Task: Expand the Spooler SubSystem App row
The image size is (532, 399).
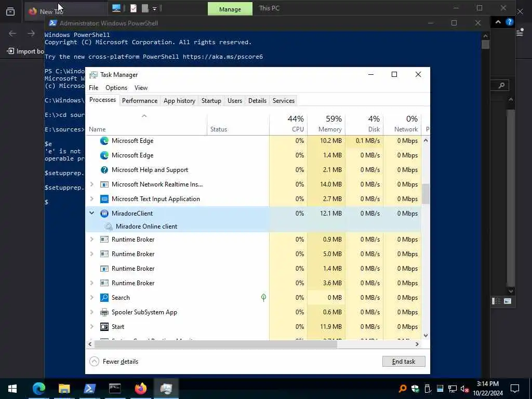Action: tap(91, 312)
